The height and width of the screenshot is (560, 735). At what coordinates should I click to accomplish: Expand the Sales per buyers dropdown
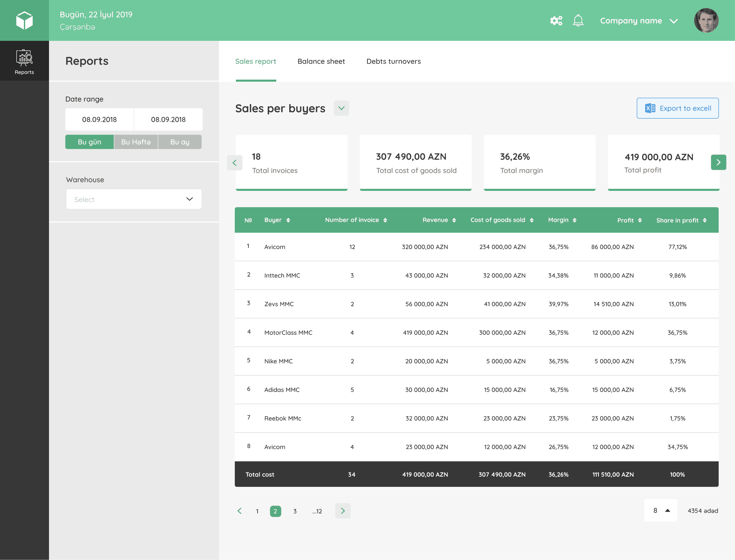pyautogui.click(x=341, y=108)
